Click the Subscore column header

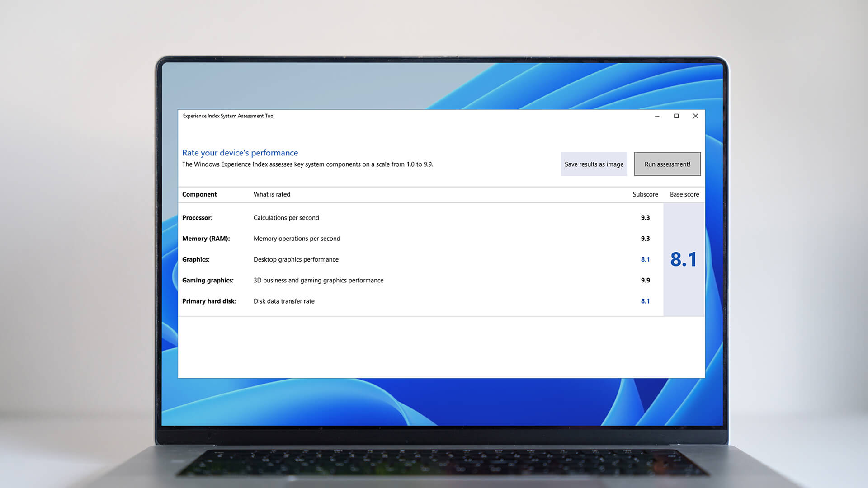click(645, 194)
